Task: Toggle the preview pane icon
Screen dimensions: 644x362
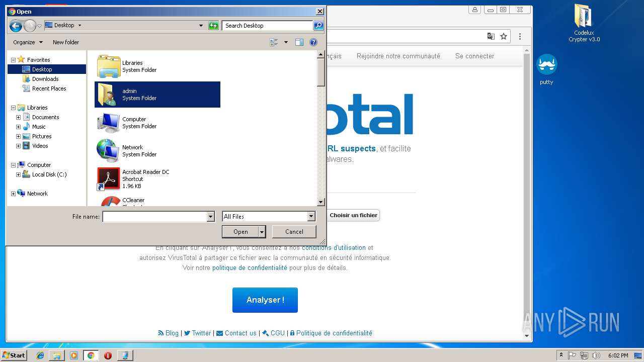Action: (299, 42)
